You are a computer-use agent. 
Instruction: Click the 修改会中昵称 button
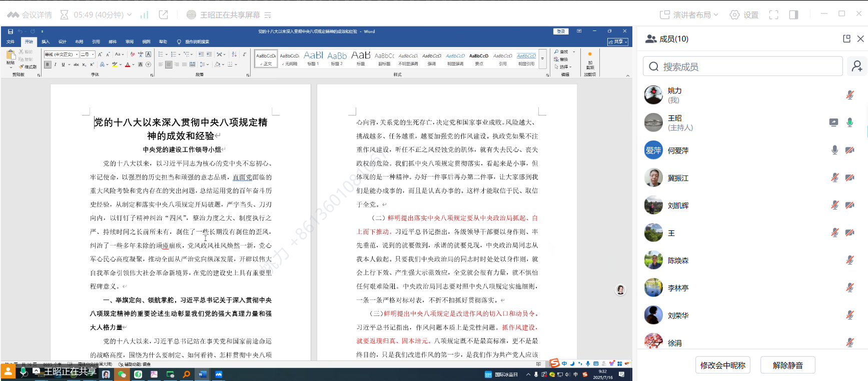tap(722, 365)
